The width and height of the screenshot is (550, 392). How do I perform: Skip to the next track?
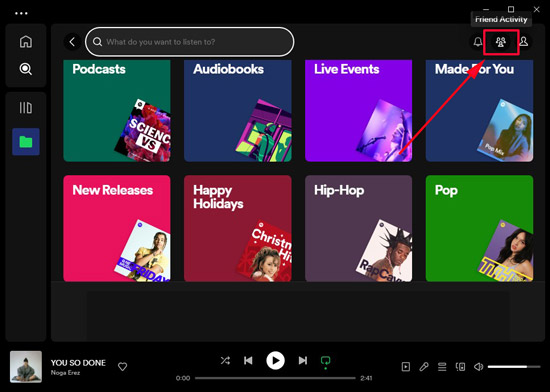click(x=303, y=360)
